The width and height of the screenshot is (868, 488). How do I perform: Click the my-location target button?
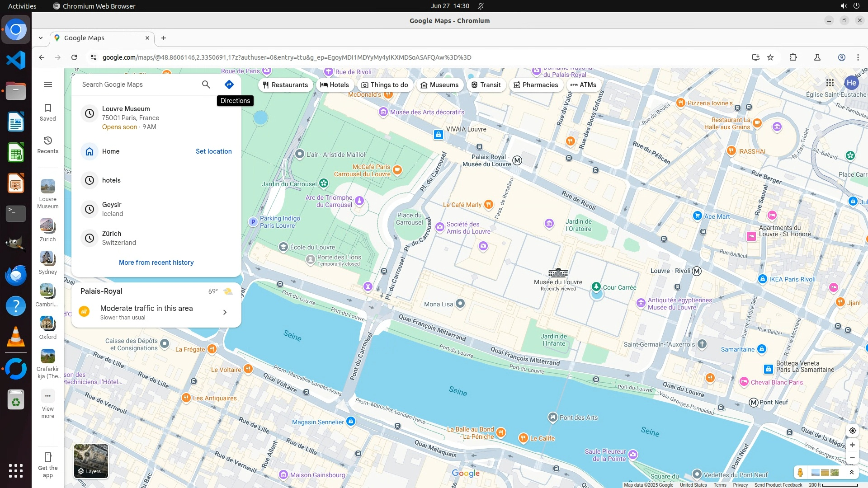point(852,431)
